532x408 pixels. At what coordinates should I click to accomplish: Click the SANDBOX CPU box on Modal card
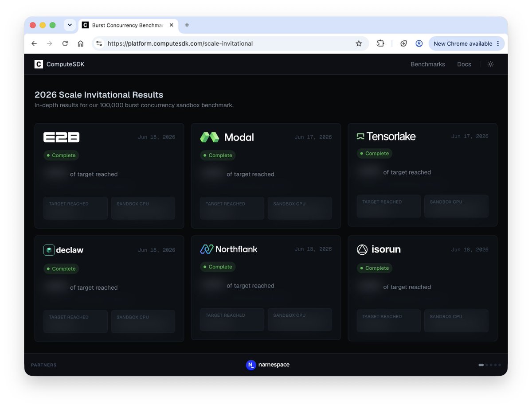coord(300,208)
